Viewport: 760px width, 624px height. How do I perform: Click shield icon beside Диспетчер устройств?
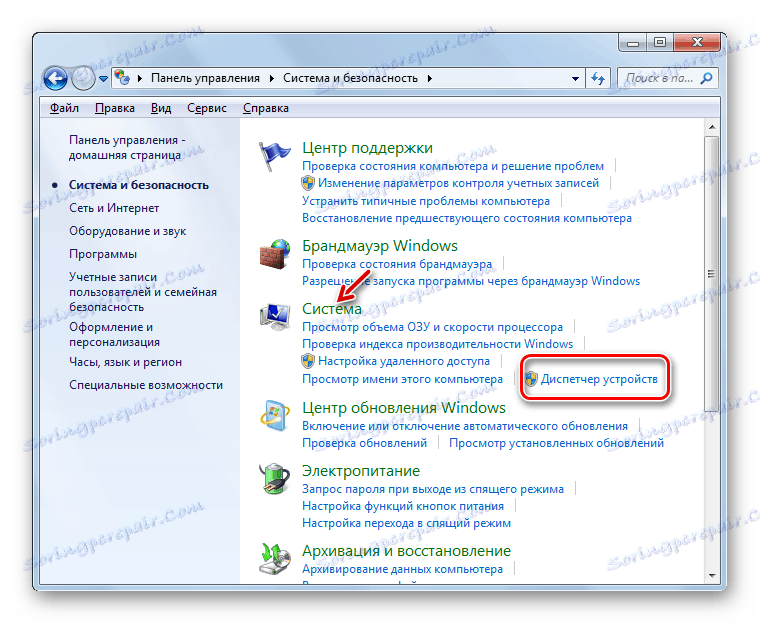tap(531, 379)
